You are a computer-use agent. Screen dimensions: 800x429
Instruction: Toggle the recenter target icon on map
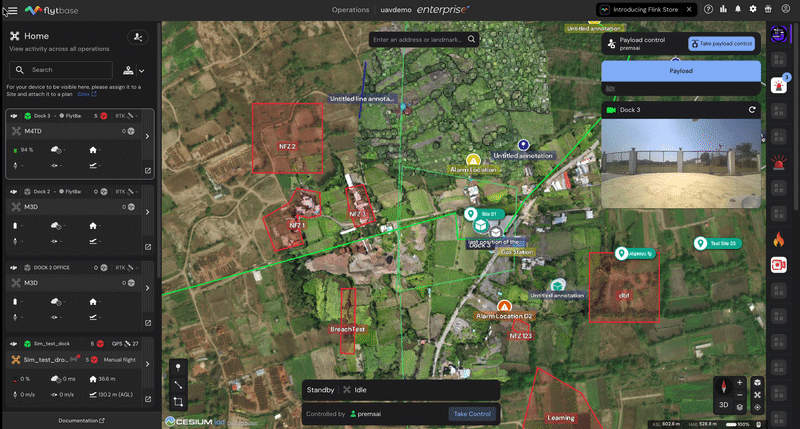point(757,407)
